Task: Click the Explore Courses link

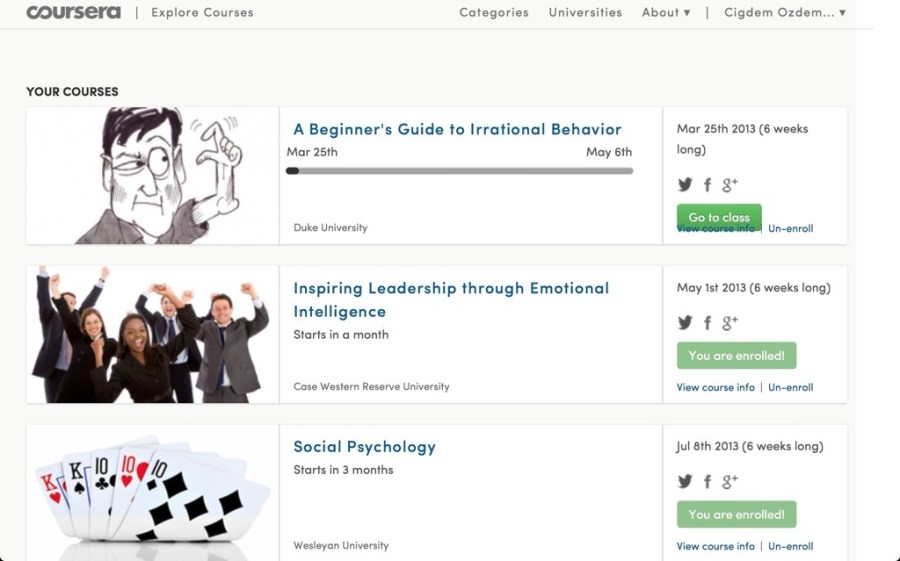Action: click(202, 13)
